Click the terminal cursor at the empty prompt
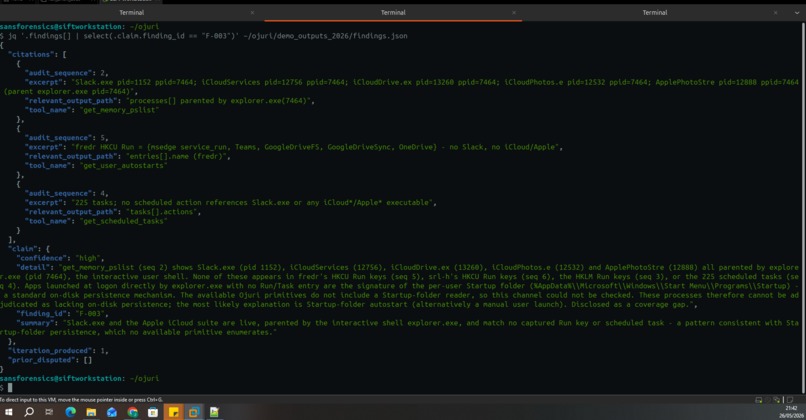806x420 pixels. coord(10,388)
